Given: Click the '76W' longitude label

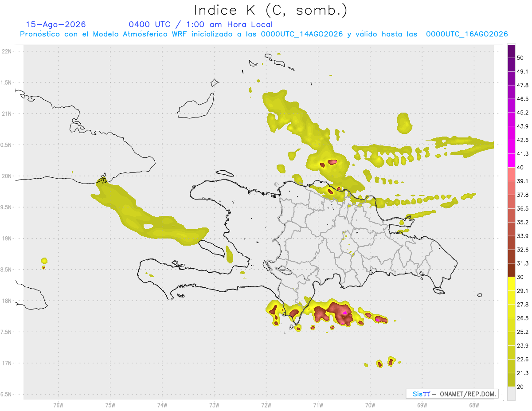Looking at the screenshot, I should click(x=58, y=405).
